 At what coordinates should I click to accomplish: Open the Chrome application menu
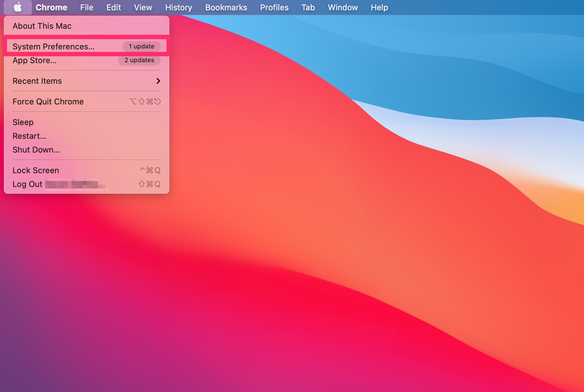click(x=51, y=7)
